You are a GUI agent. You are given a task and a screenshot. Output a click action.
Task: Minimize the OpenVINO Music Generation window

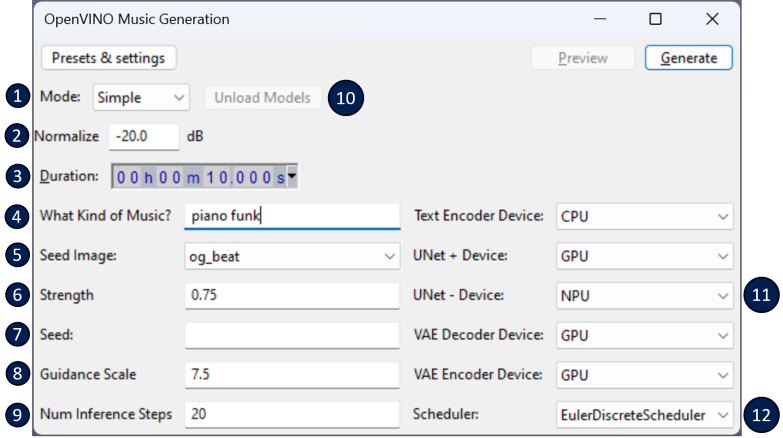(x=599, y=19)
